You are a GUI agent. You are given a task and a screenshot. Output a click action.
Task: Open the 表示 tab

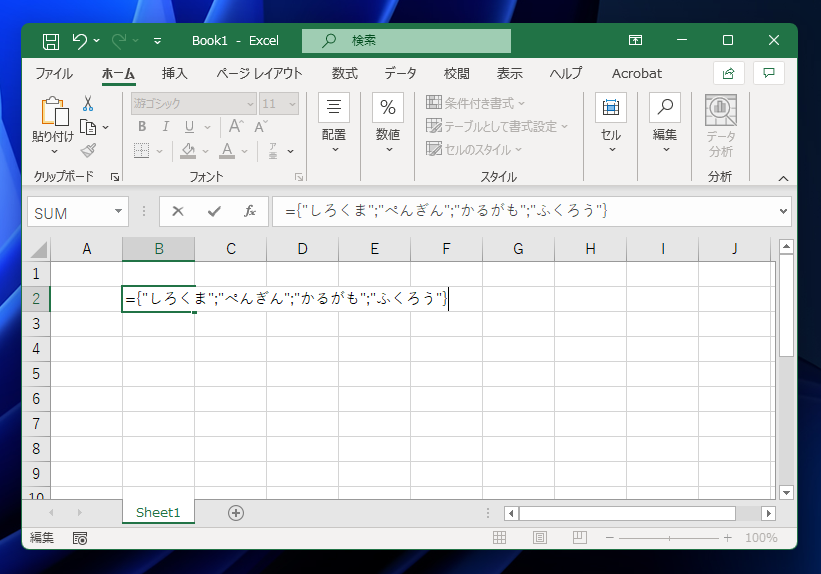tap(509, 73)
